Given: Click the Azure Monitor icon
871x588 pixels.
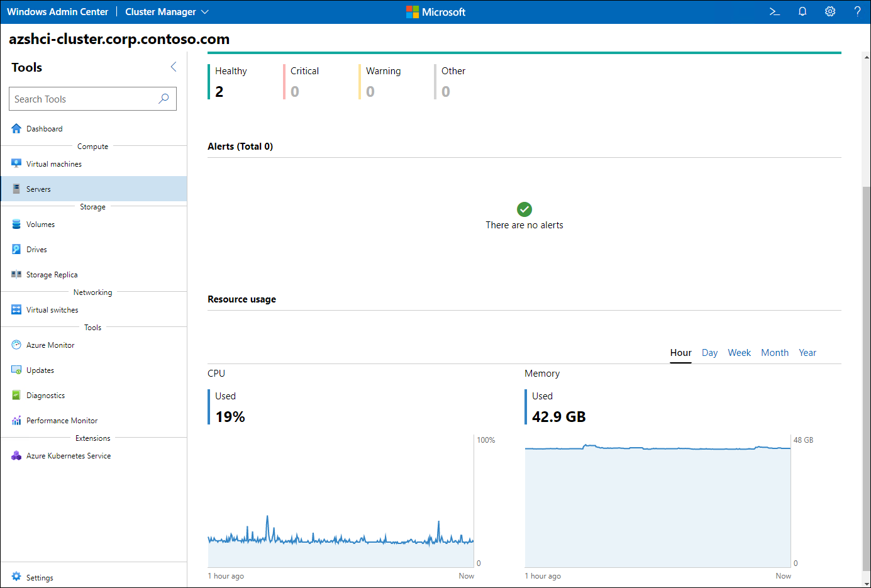Looking at the screenshot, I should tap(16, 345).
